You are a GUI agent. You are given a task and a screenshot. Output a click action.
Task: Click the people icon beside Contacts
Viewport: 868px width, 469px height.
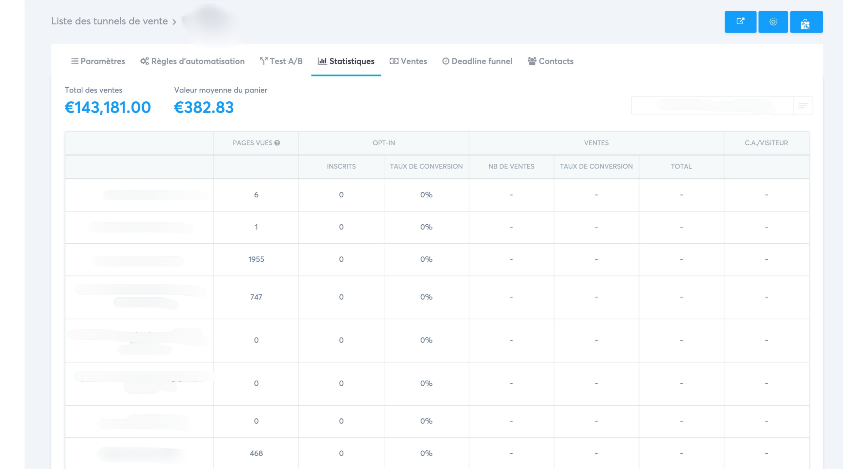pyautogui.click(x=531, y=61)
